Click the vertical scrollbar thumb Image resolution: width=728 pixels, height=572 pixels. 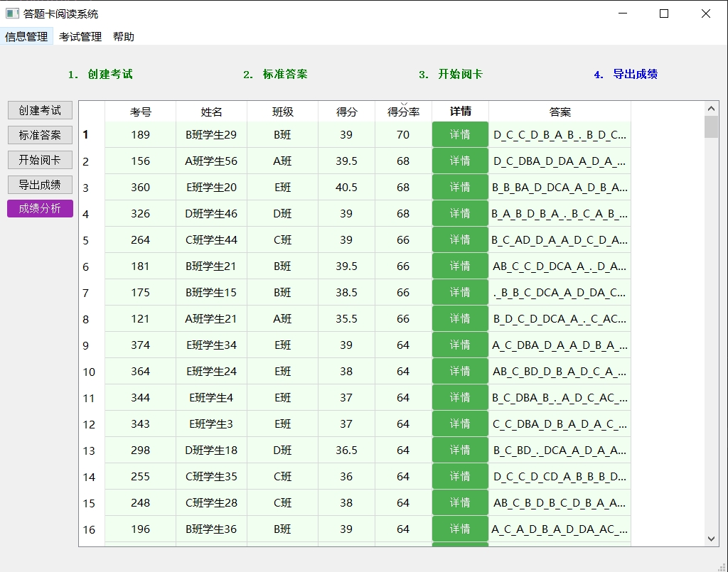712,128
